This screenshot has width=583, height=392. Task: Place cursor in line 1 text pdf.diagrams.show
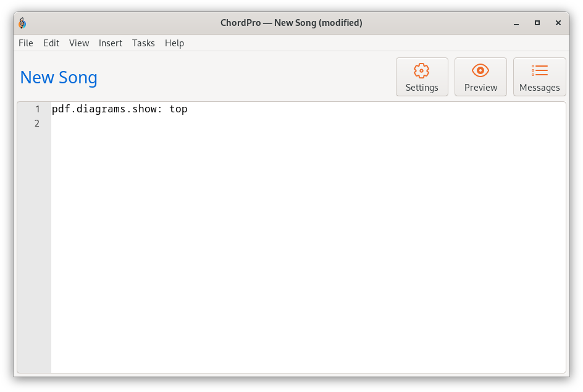pyautogui.click(x=107, y=109)
